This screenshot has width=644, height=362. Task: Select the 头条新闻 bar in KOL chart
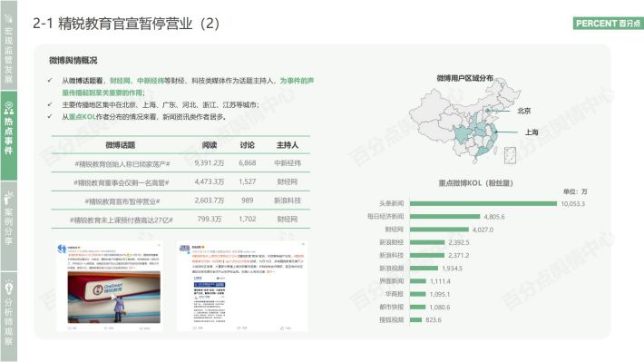pyautogui.click(x=483, y=203)
